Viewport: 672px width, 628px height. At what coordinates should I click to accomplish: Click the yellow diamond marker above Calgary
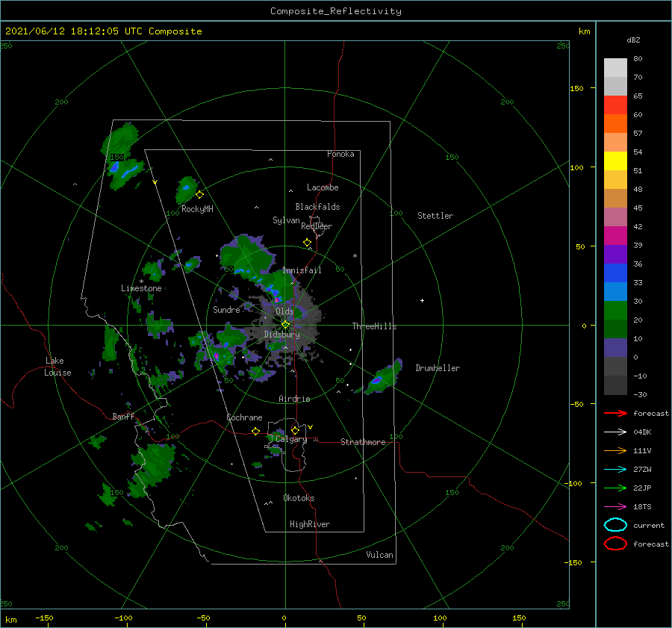[x=295, y=430]
